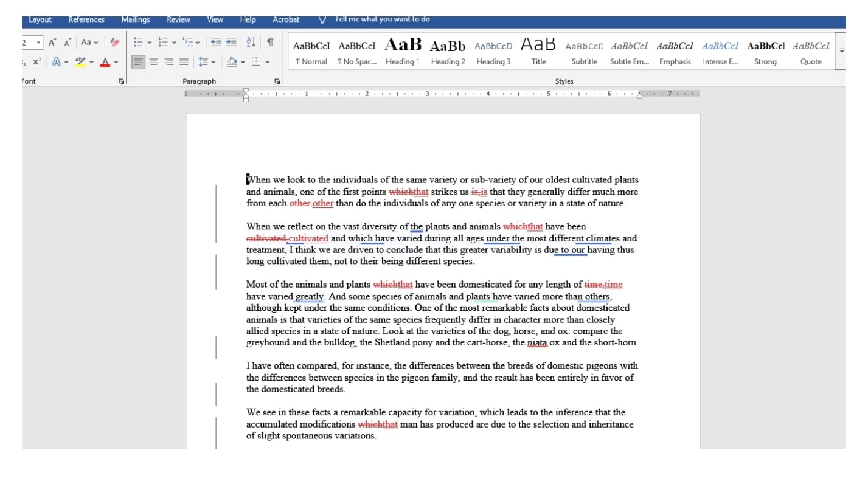Increase font size with Grow Font icon

53,43
